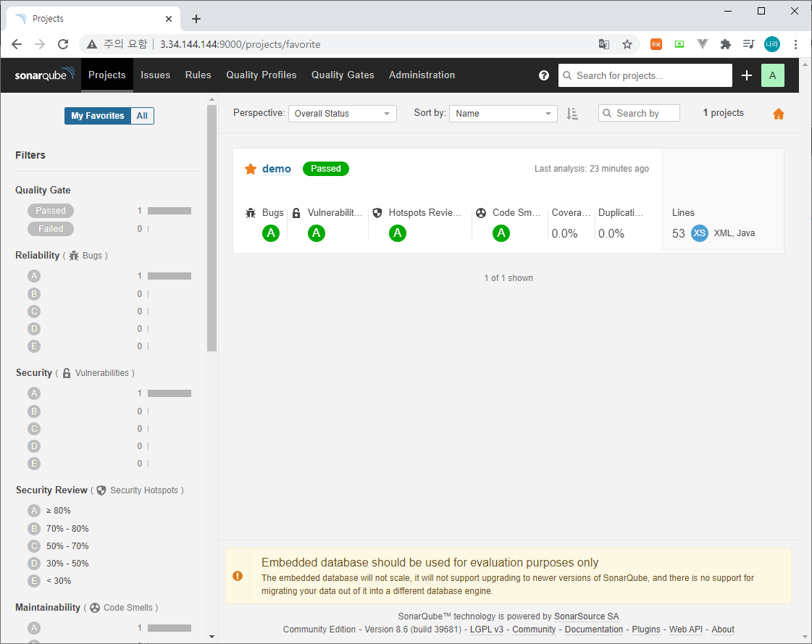Click the browser forward arrow
Image resolution: width=812 pixels, height=644 pixels.
click(40, 44)
